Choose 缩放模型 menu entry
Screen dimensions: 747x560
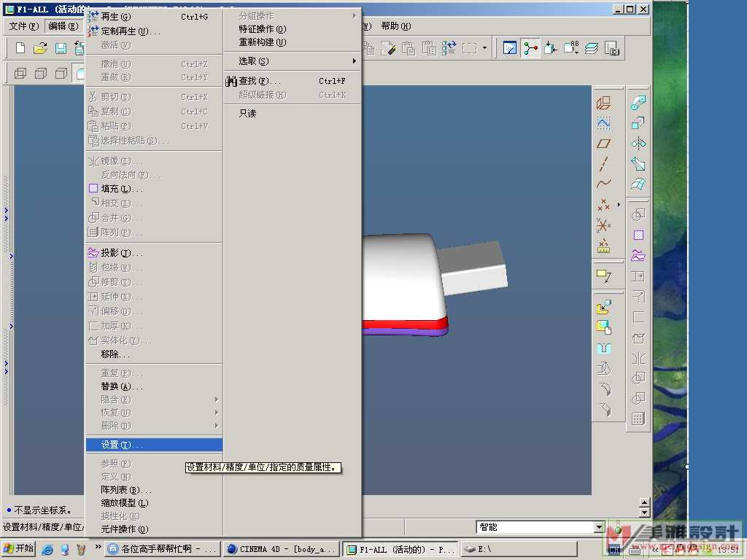pyautogui.click(x=154, y=503)
